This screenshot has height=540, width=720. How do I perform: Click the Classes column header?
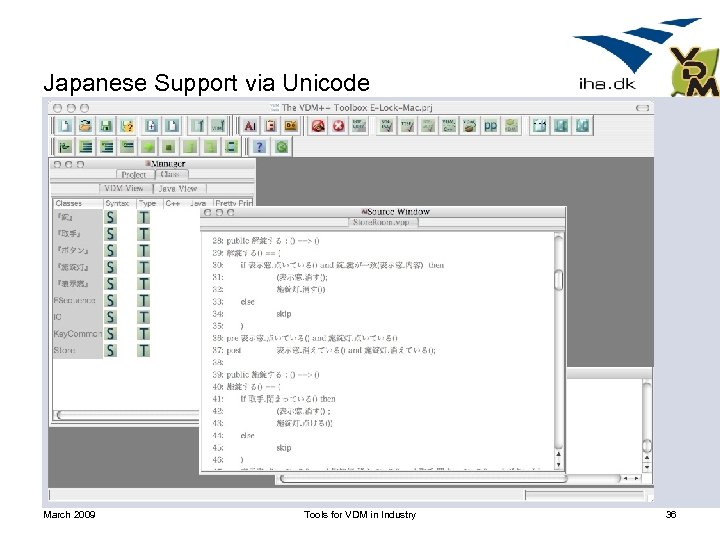(x=77, y=203)
